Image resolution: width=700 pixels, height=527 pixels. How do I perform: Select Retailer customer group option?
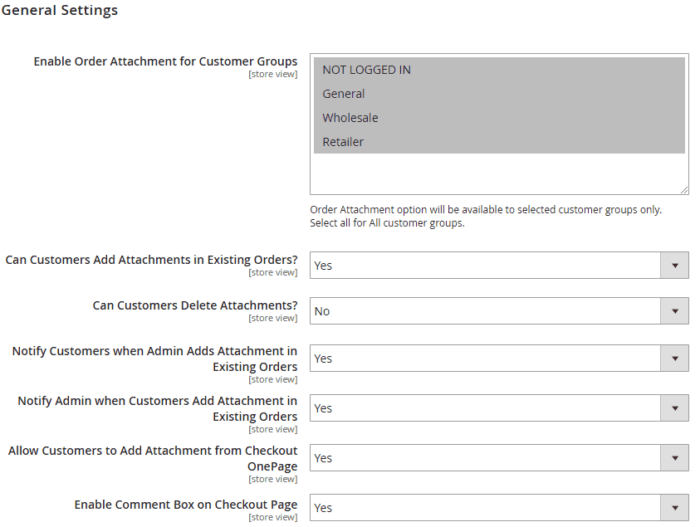[x=499, y=142]
